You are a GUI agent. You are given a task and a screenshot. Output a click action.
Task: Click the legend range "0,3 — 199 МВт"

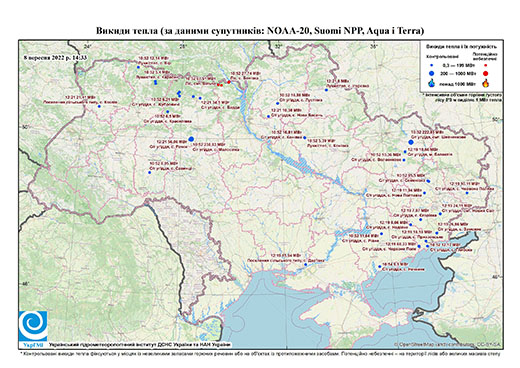pos(459,66)
